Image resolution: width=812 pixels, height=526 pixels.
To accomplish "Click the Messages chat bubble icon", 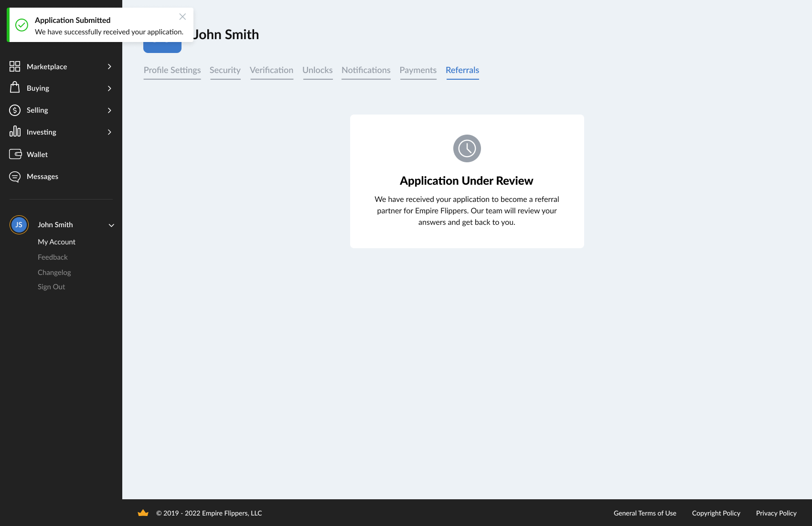I will (x=15, y=177).
